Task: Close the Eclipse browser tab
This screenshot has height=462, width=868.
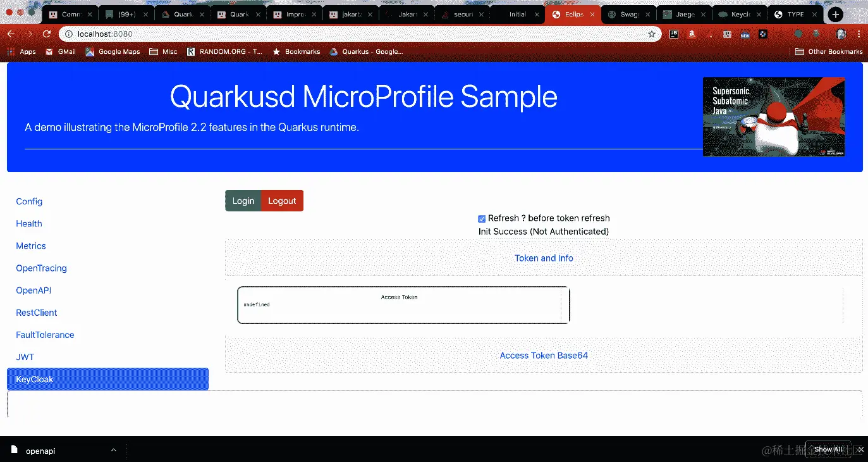Action: [592, 15]
